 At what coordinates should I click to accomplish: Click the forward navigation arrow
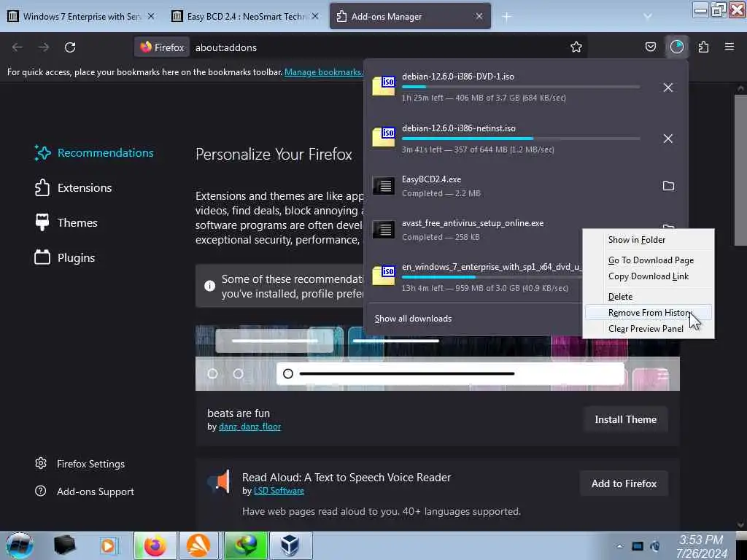point(44,47)
